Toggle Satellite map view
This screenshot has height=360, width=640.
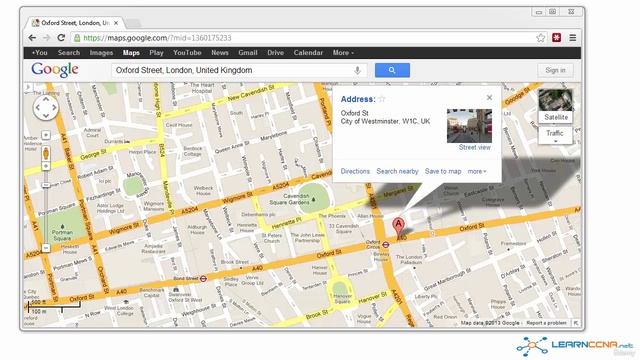pyautogui.click(x=556, y=117)
